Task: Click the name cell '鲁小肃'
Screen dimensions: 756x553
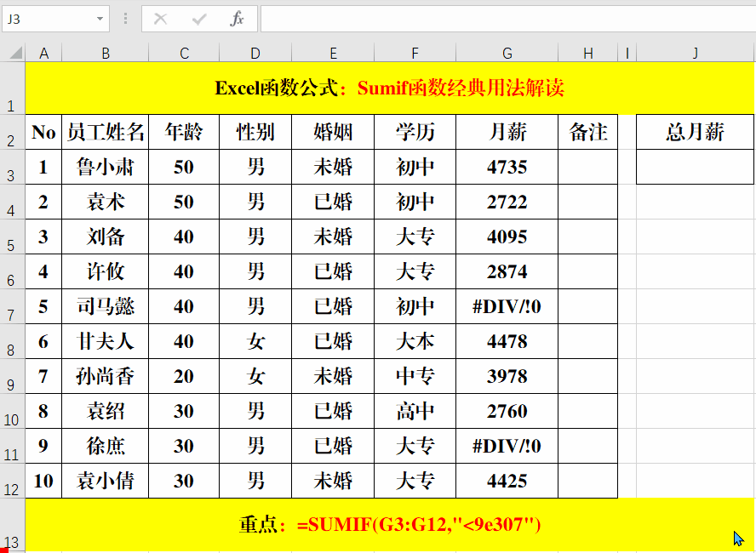Action: pos(105,167)
